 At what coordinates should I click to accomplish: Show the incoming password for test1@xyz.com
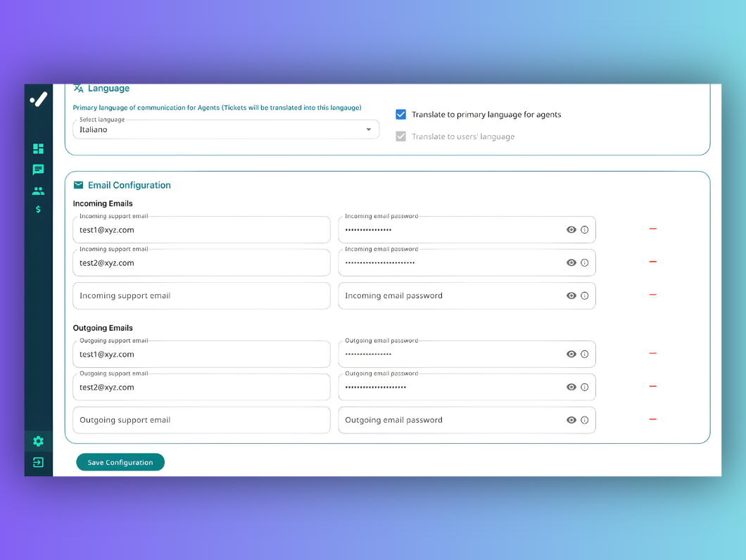click(571, 229)
